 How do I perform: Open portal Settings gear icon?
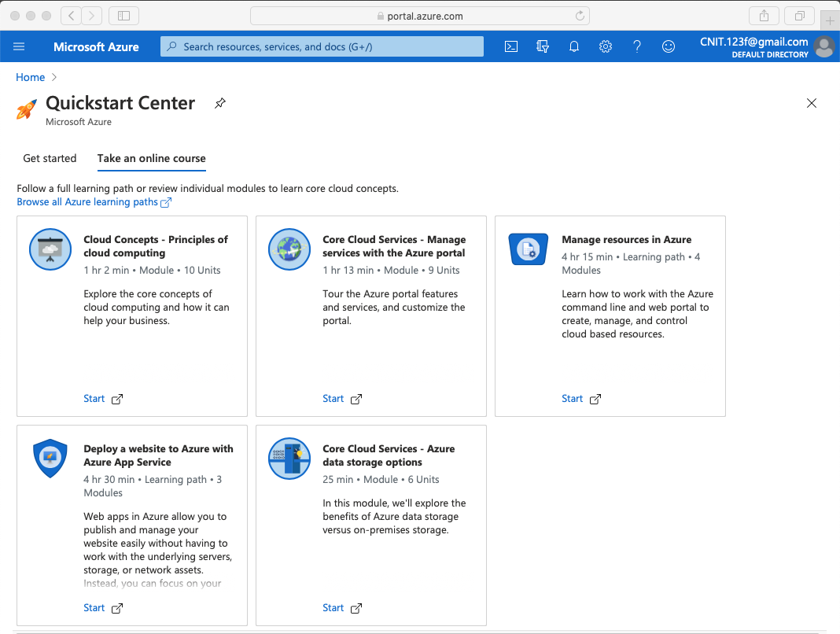(606, 46)
